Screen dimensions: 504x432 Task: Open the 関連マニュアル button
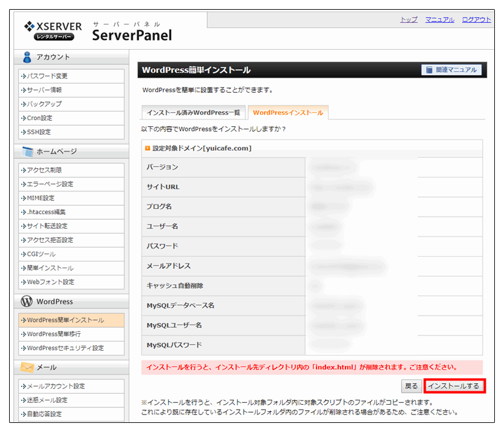click(x=452, y=70)
